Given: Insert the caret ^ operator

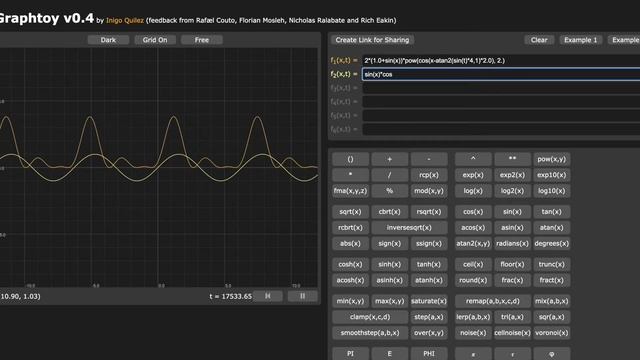Looking at the screenshot, I should 473,159.
